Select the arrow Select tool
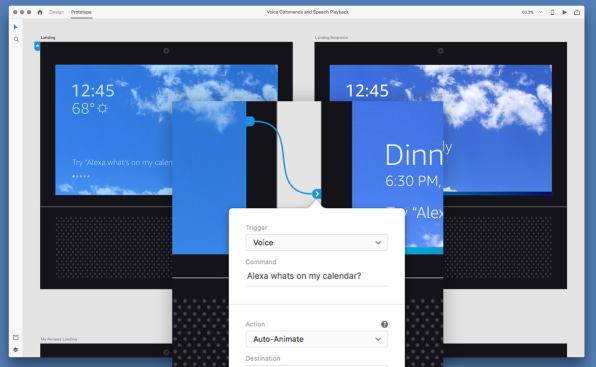The height and width of the screenshot is (367, 596). coord(16,27)
